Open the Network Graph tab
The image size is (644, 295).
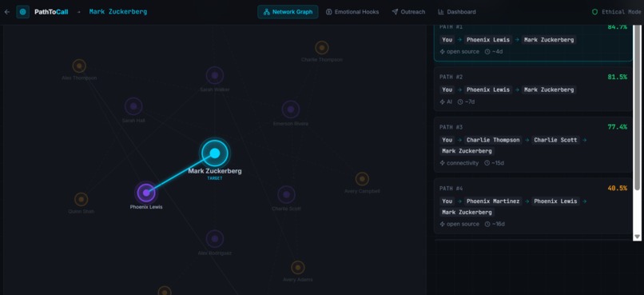pyautogui.click(x=288, y=12)
